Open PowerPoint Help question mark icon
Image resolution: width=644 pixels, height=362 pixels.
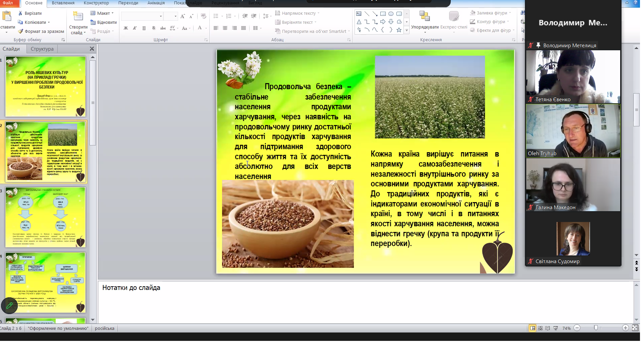point(636,3)
